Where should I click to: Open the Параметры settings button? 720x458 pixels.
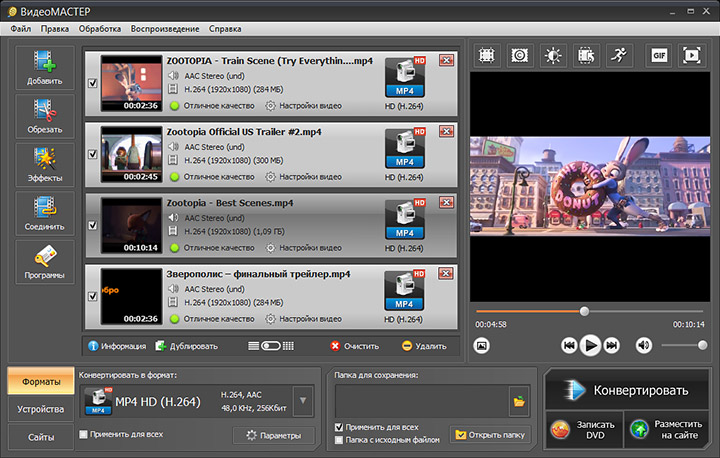point(274,435)
